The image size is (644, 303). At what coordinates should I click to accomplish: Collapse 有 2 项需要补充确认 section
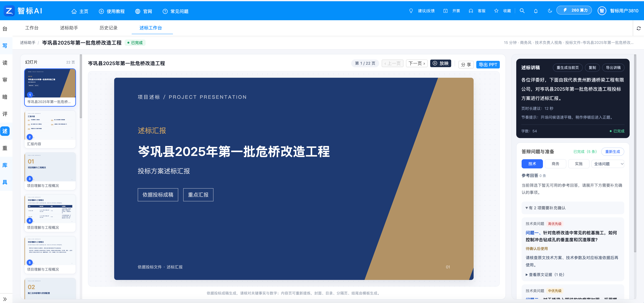[572, 208]
